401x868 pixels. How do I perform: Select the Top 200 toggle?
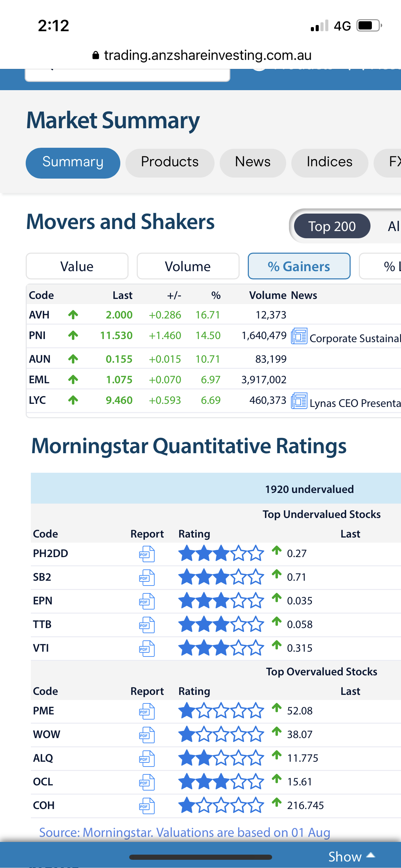[332, 226]
